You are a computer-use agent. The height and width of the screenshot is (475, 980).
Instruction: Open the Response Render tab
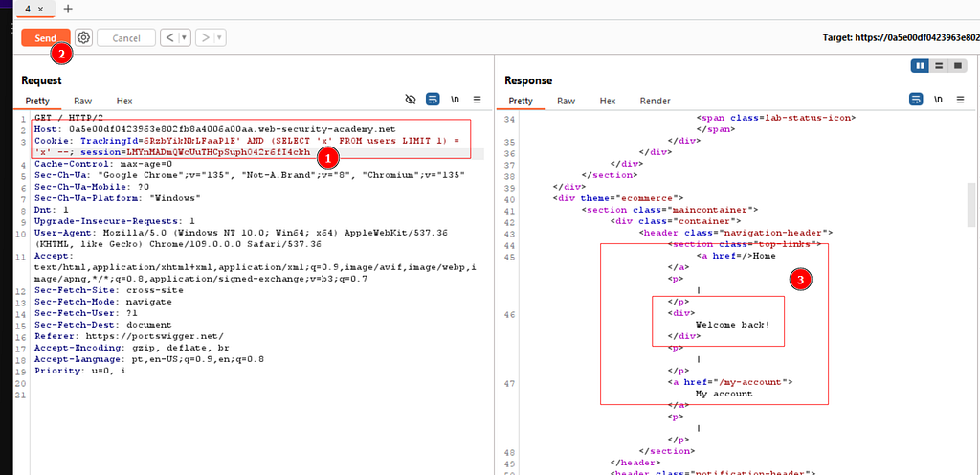coord(655,101)
